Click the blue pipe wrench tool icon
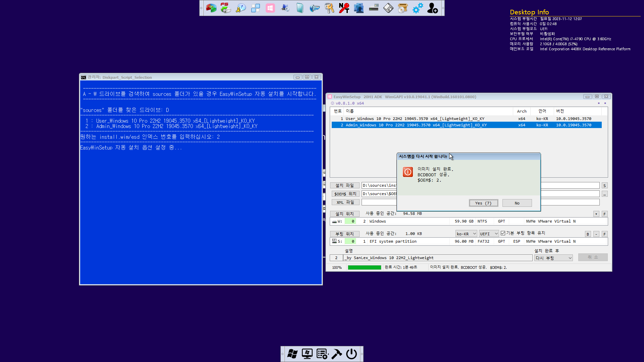The width and height of the screenshot is (644, 362). point(314,8)
